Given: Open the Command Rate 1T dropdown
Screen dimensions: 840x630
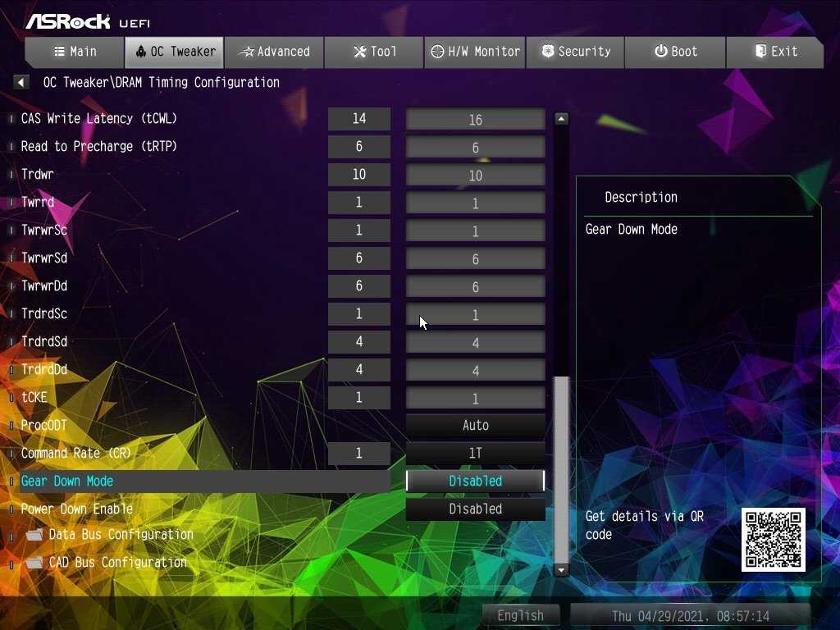Looking at the screenshot, I should (476, 454).
